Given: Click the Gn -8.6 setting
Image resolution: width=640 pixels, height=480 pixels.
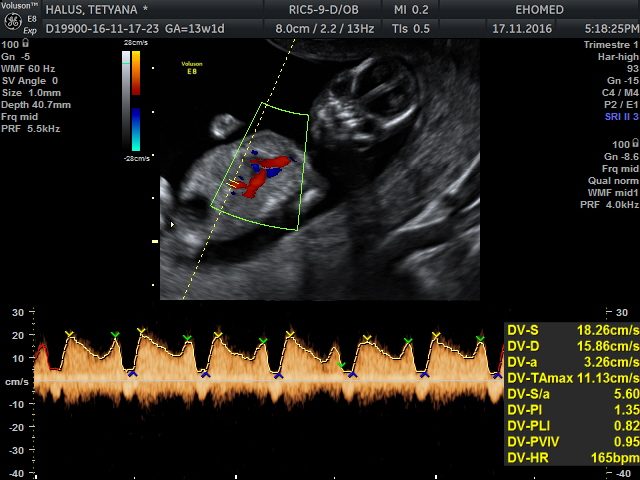Looking at the screenshot, I should (x=621, y=157).
